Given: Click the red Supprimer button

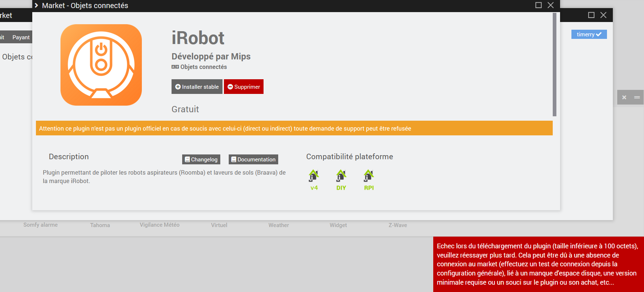Looking at the screenshot, I should [244, 87].
